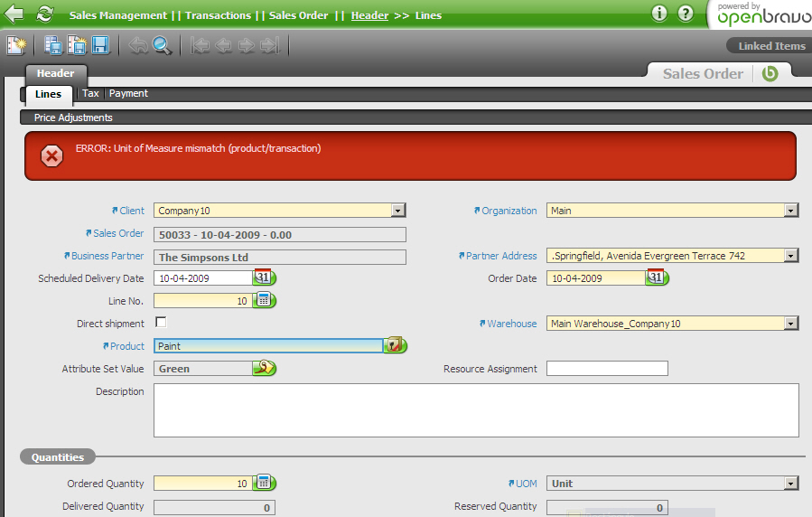Click the Sales Order window title tab
Viewport: 812px width, 517px height.
click(x=703, y=73)
